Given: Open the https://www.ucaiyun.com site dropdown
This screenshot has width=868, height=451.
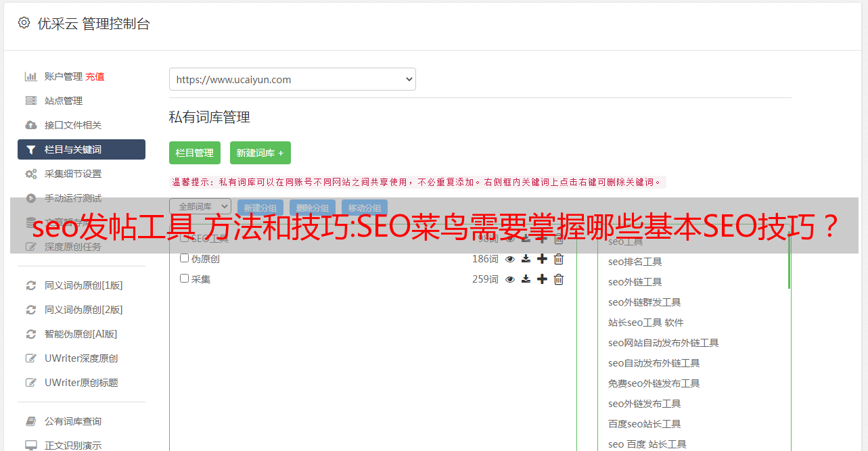Looking at the screenshot, I should tap(292, 79).
